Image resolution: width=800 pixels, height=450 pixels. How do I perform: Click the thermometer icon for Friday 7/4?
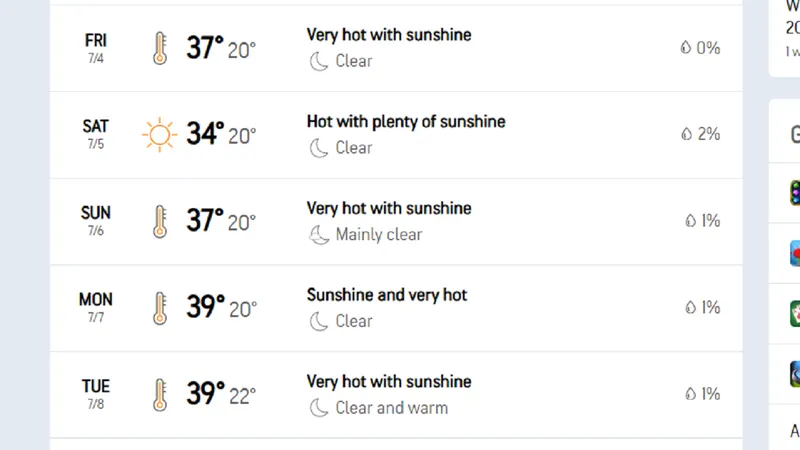click(x=160, y=48)
